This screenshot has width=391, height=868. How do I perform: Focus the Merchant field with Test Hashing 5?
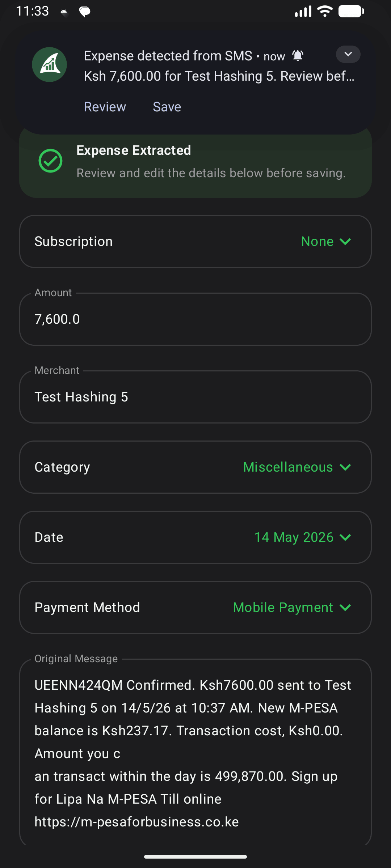(195, 397)
